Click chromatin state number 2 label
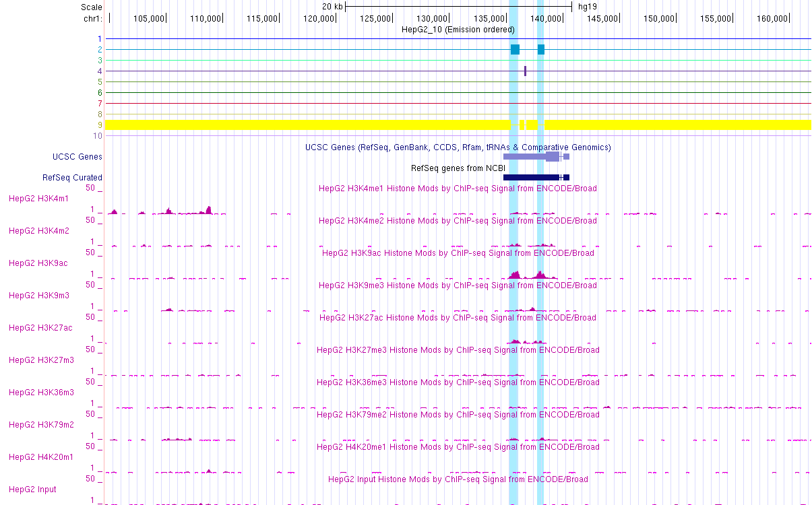This screenshot has height=505, width=812. pos(100,49)
